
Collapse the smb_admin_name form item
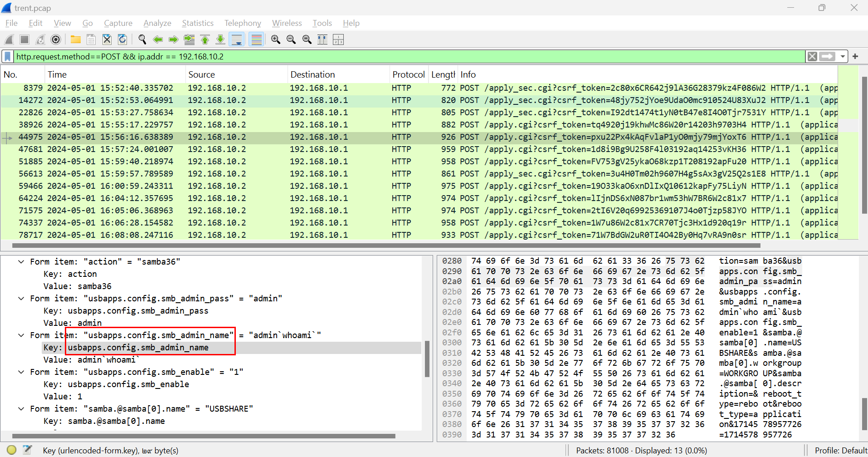tap(21, 335)
